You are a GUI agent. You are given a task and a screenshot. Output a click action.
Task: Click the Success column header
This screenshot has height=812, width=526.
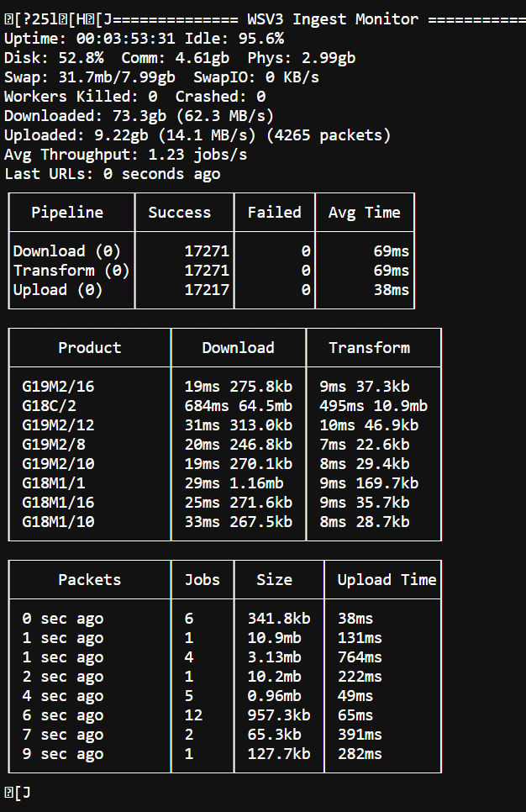click(x=180, y=213)
